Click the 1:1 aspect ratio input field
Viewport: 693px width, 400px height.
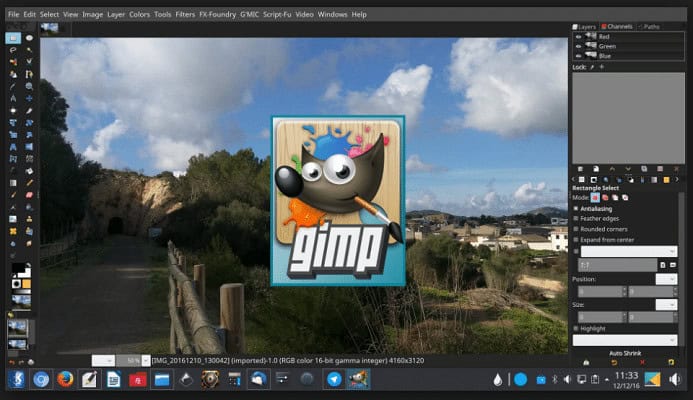click(617, 265)
